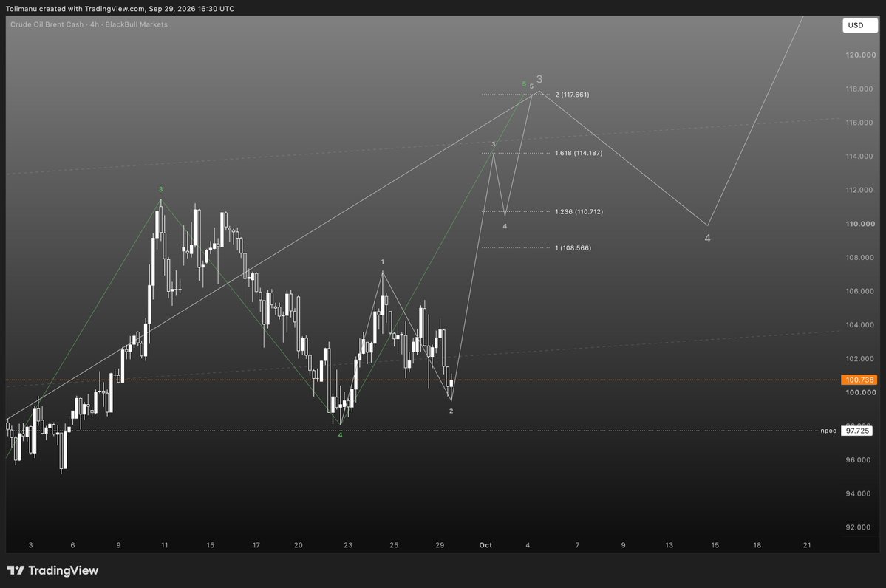Click the 106.000 price axis label
This screenshot has height=588, width=886.
[861, 292]
